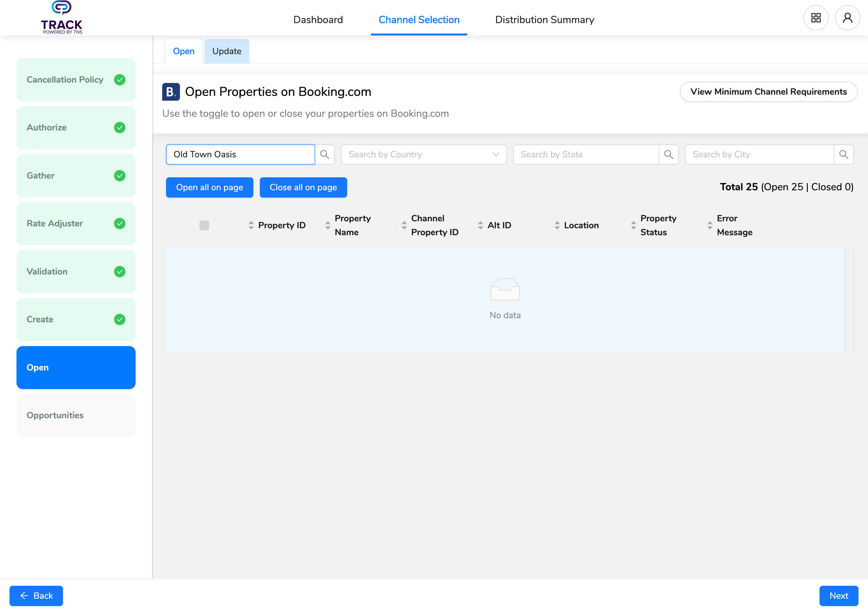The height and width of the screenshot is (613, 868).
Task: Click the Property ID column header
Action: [282, 225]
